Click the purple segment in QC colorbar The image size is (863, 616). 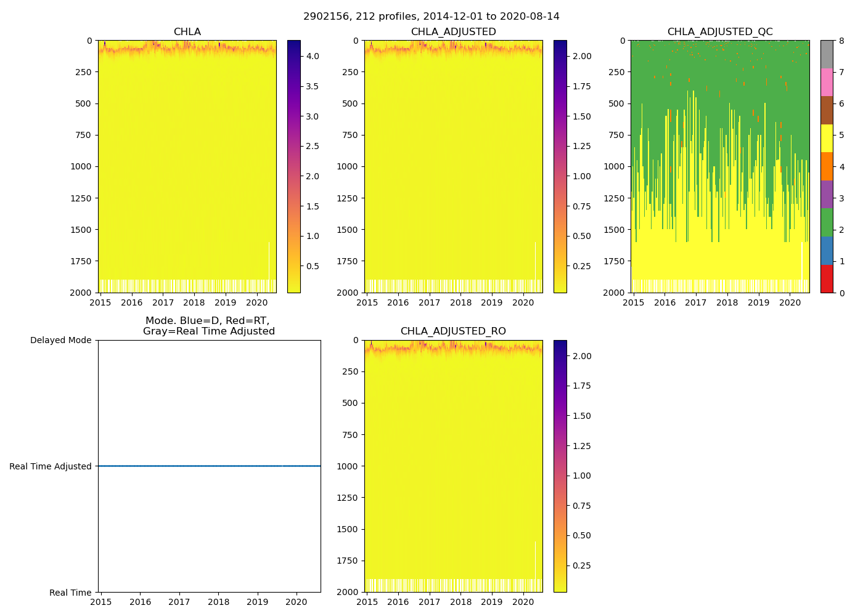tap(827, 194)
